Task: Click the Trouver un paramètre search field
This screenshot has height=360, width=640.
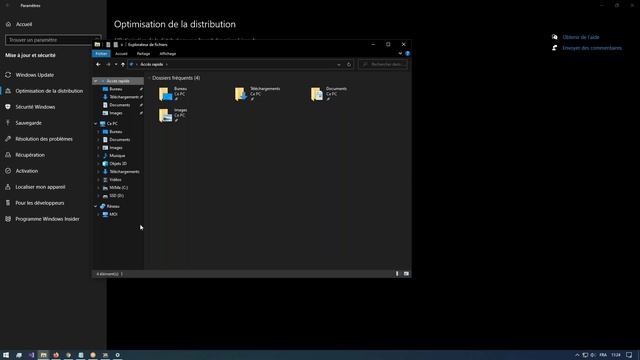Action: [53, 40]
